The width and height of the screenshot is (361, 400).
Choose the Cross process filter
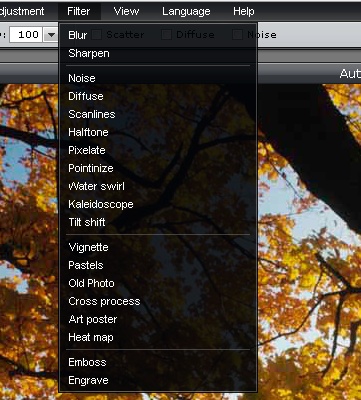pos(158,301)
